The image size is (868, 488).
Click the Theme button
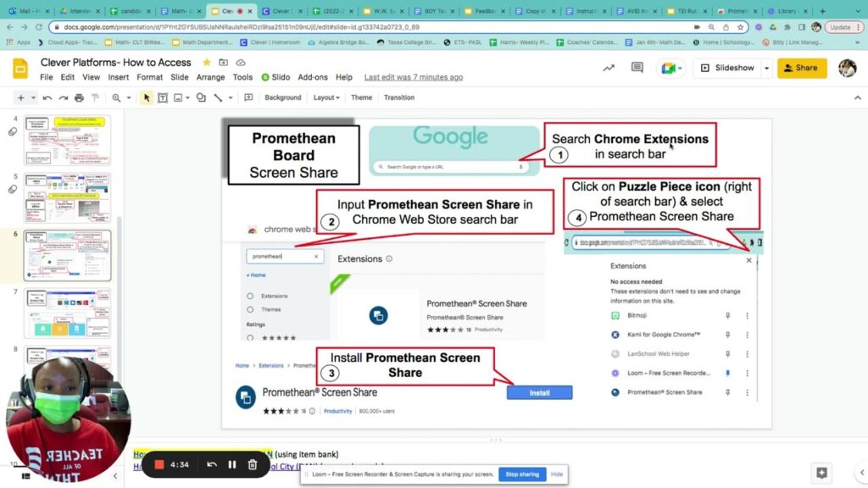pos(361,98)
